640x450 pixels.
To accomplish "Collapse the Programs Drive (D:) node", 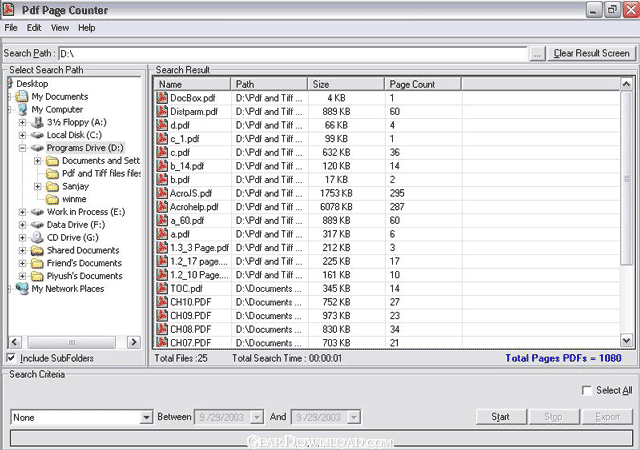I will pyautogui.click(x=22, y=148).
